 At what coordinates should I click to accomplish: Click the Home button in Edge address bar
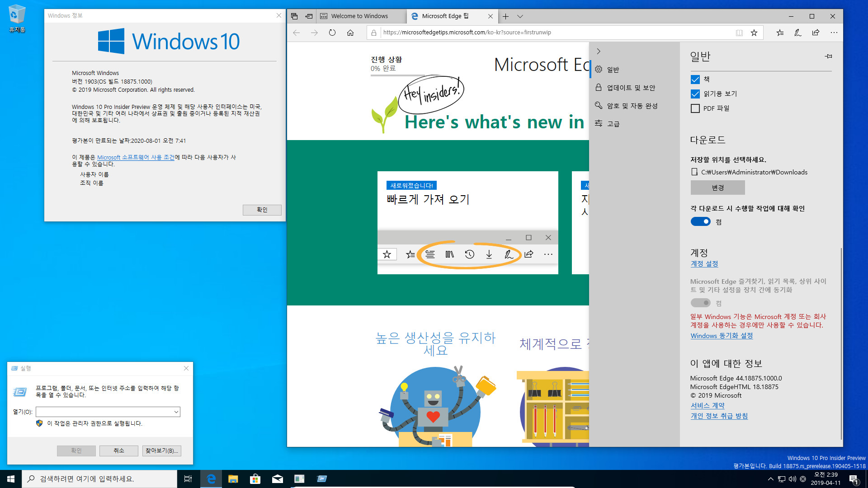351,32
